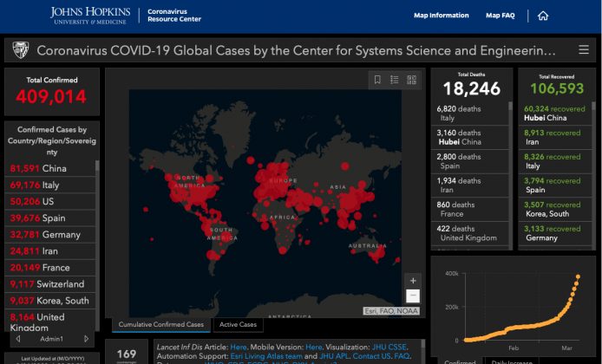Screen dimensions: 602x364
Task: Zoom out on the map
Action: click(x=413, y=296)
